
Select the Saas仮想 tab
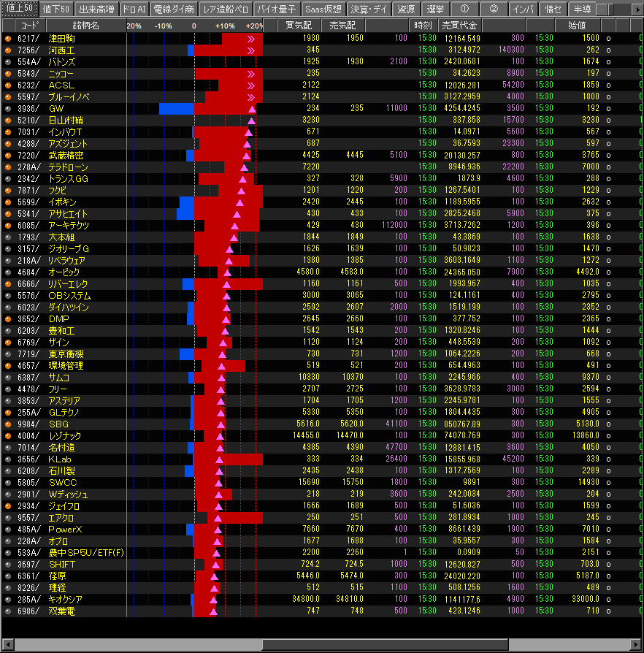(x=322, y=9)
